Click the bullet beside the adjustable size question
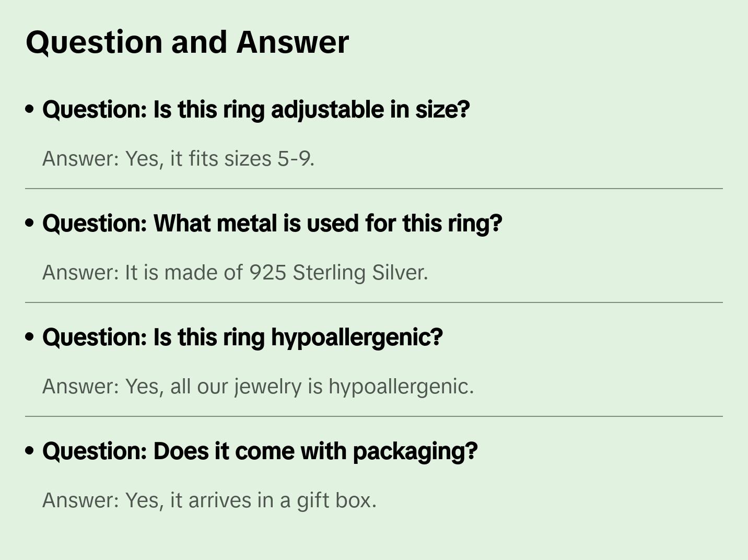This screenshot has height=560, width=748. point(30,110)
